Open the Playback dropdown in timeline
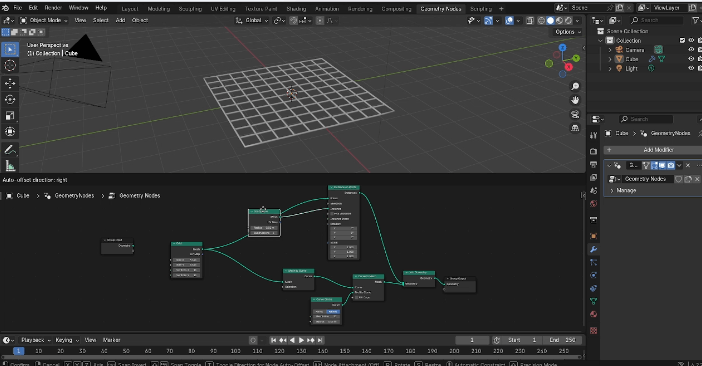702x366 pixels. pyautogui.click(x=36, y=340)
